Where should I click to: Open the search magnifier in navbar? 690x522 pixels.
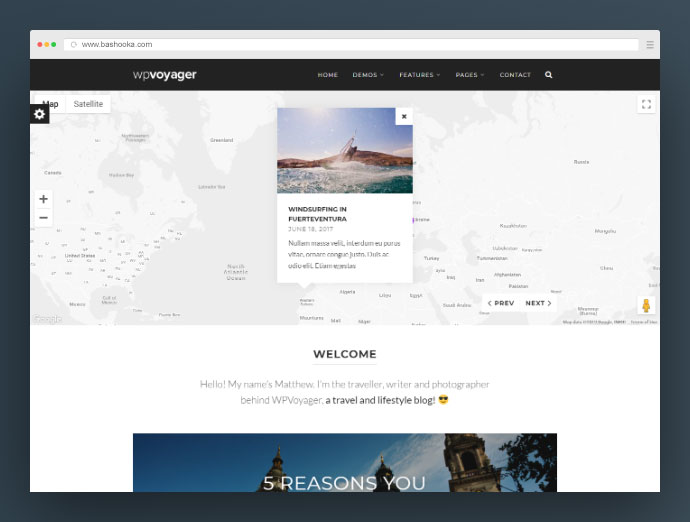[548, 75]
